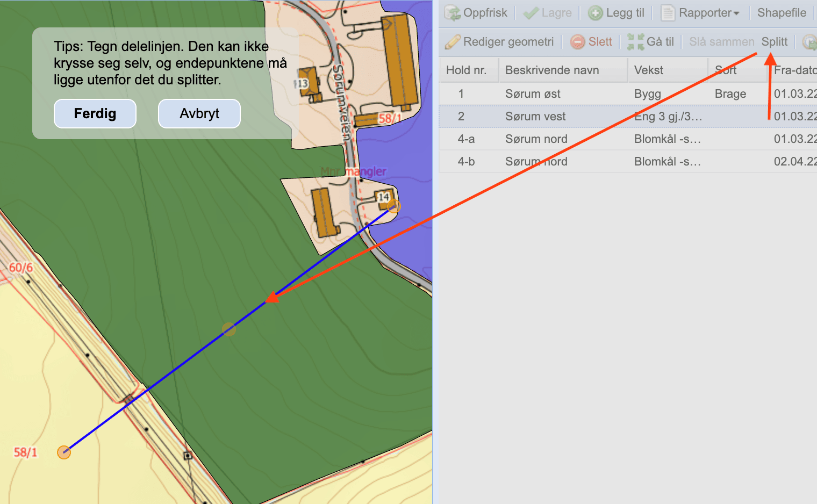Click the Lagre checkmark icon
The width and height of the screenshot is (817, 504).
click(x=531, y=13)
